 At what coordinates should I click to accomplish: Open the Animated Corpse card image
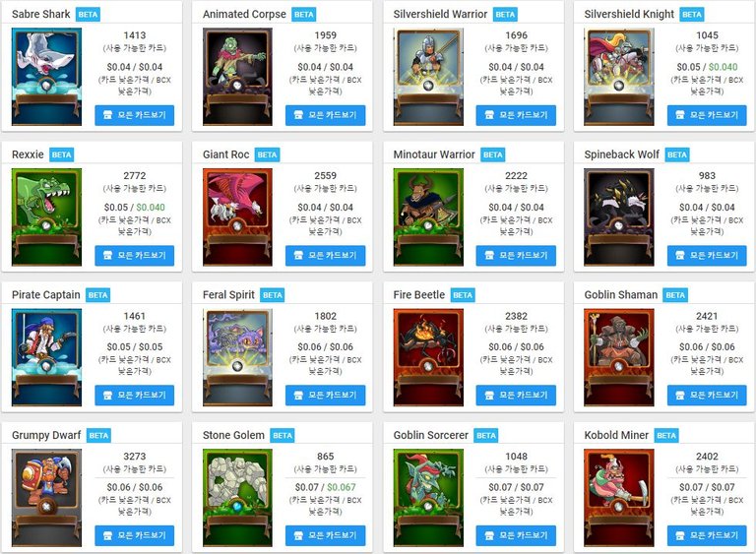(237, 77)
